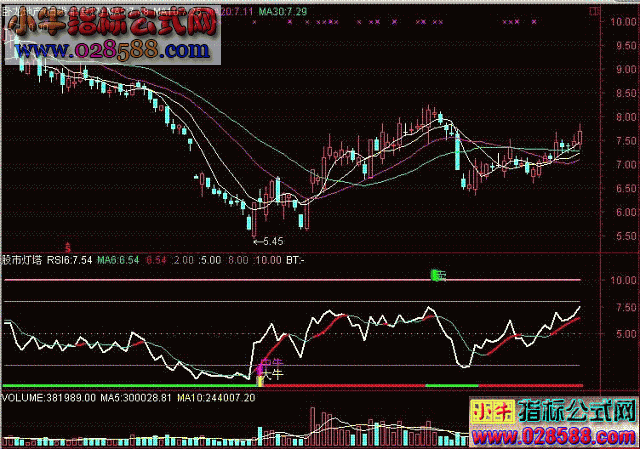Viewport: 640px width, 449px height.
Task: Select the MA6:6.54 label in indicator panel
Action: tap(120, 260)
